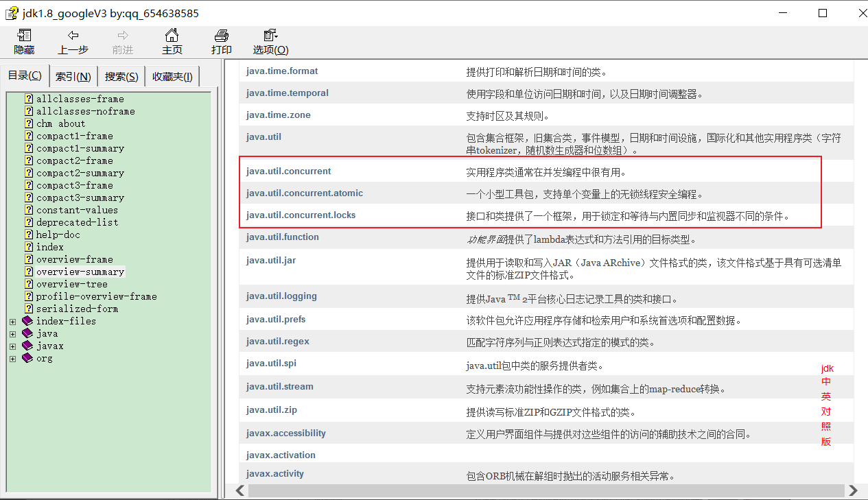Open java.util.zip package link
The height and width of the screenshot is (500, 868).
pyautogui.click(x=272, y=409)
